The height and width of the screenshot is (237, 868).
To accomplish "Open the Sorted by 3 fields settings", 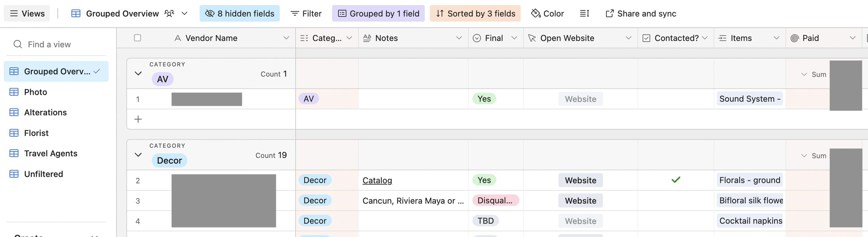I will pos(475,14).
